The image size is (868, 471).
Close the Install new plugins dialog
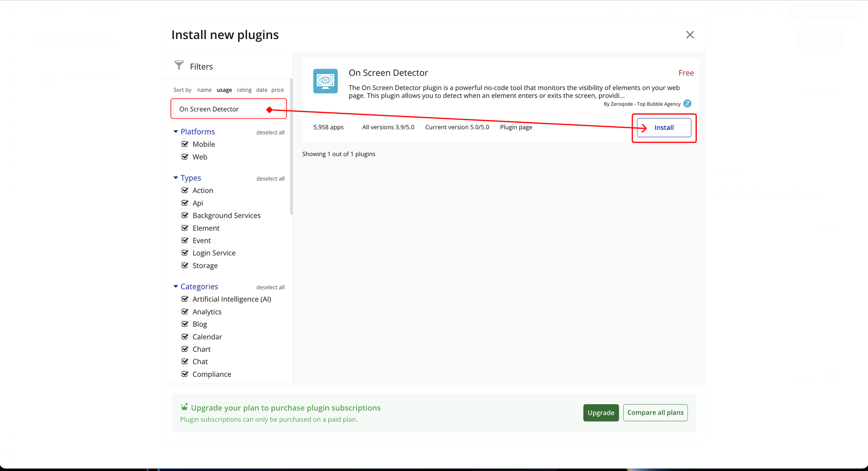click(690, 35)
